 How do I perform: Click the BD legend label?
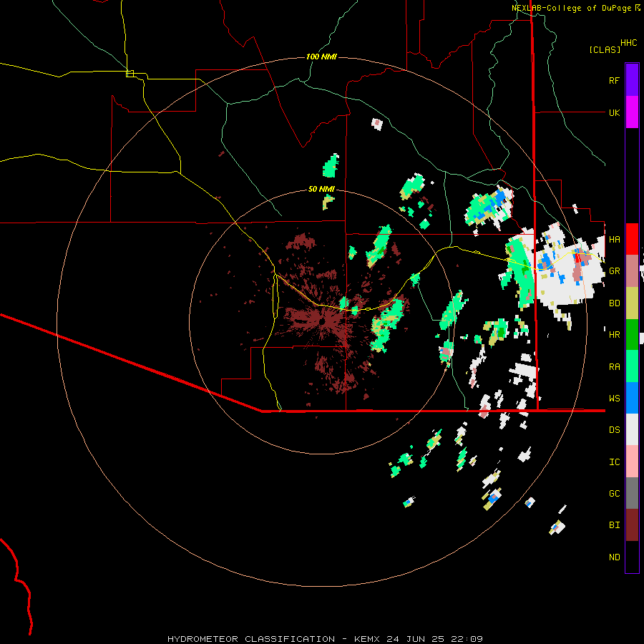614,303
